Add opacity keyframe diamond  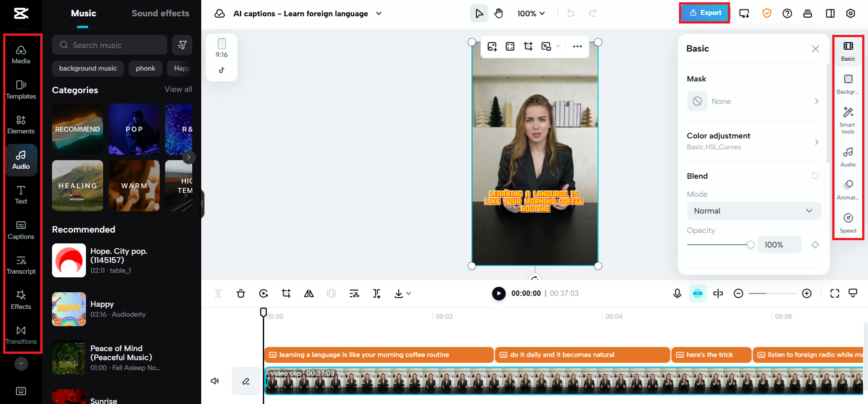point(815,245)
